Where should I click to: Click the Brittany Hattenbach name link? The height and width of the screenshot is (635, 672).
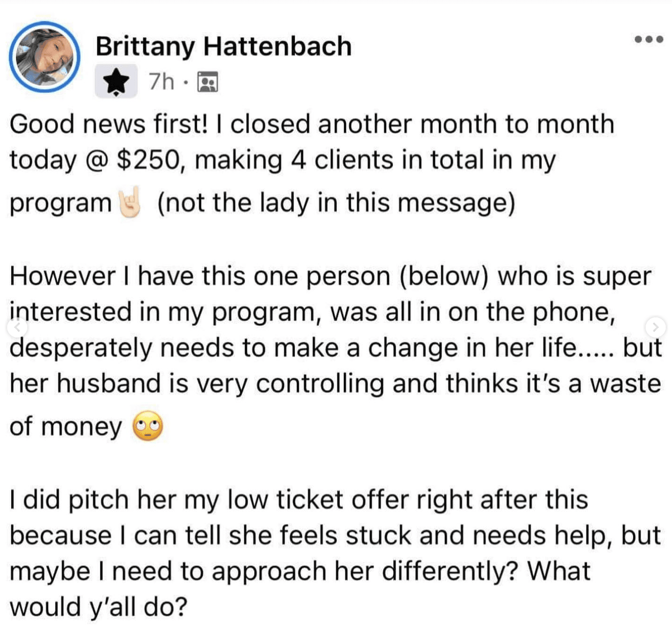223,46
